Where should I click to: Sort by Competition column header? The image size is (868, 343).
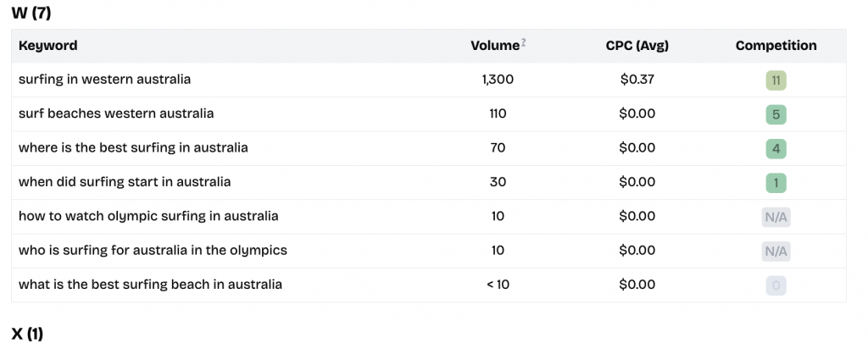pyautogui.click(x=776, y=46)
